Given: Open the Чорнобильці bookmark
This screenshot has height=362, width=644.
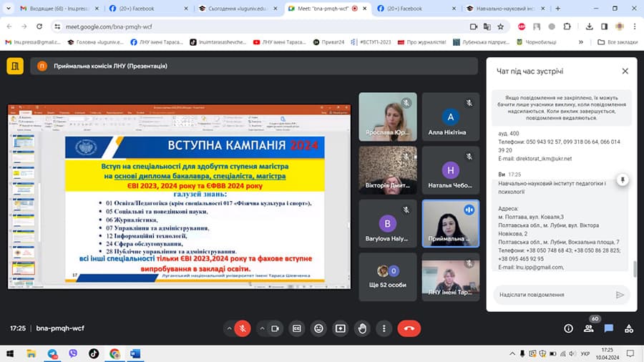Looking at the screenshot, I should pos(537,42).
